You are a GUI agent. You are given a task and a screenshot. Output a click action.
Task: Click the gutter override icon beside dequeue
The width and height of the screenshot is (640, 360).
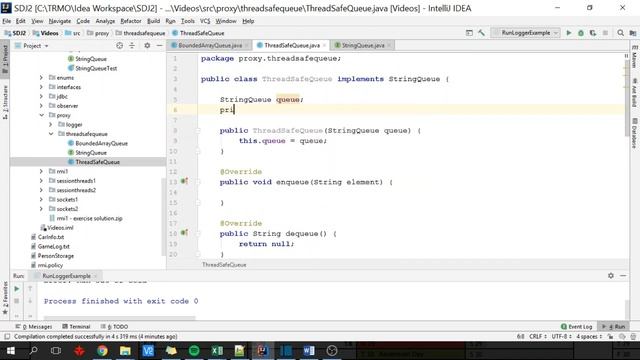pos(184,233)
